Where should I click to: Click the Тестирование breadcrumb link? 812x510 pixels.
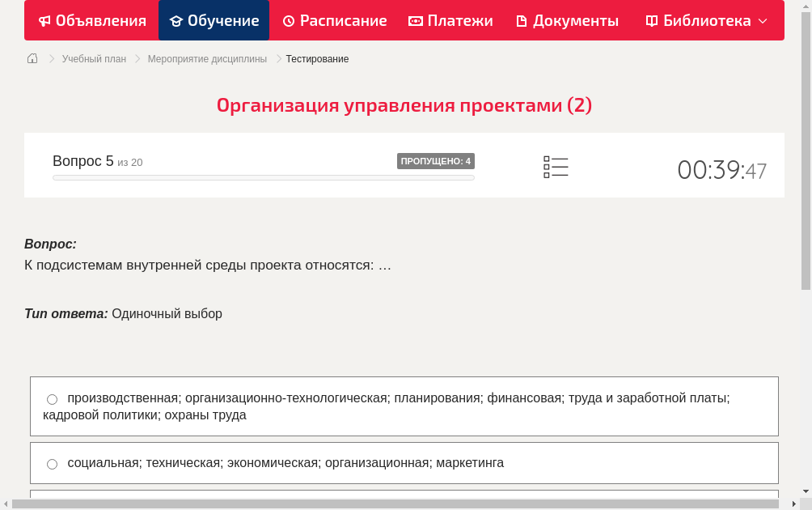click(x=316, y=58)
